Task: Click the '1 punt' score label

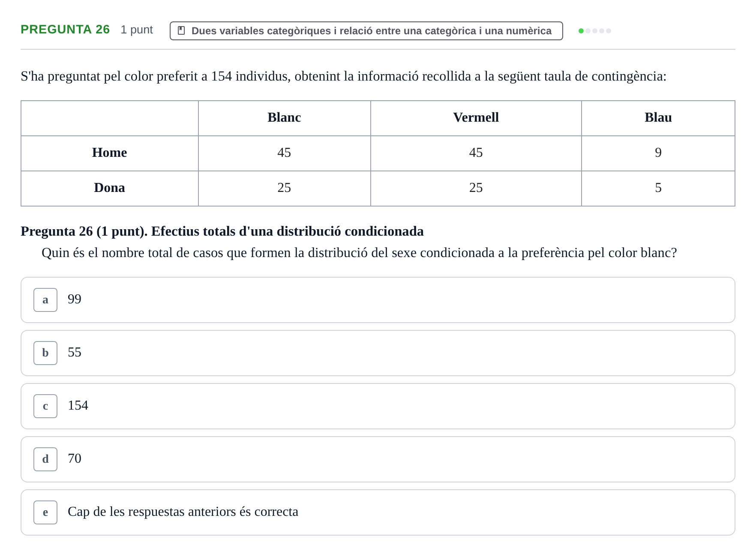Action: pos(137,30)
